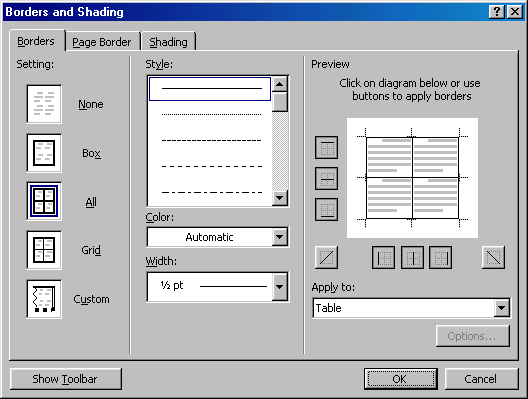Click the Show Toolbar button

click(x=66, y=379)
